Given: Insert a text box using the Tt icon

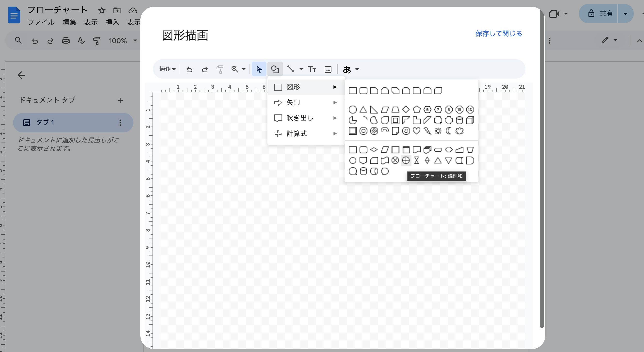Looking at the screenshot, I should (312, 69).
